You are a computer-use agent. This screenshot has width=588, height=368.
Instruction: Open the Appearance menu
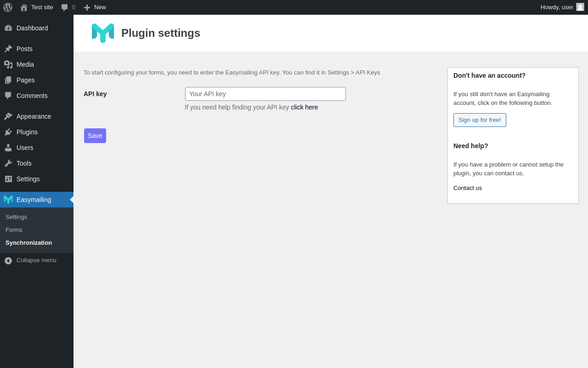pos(34,116)
